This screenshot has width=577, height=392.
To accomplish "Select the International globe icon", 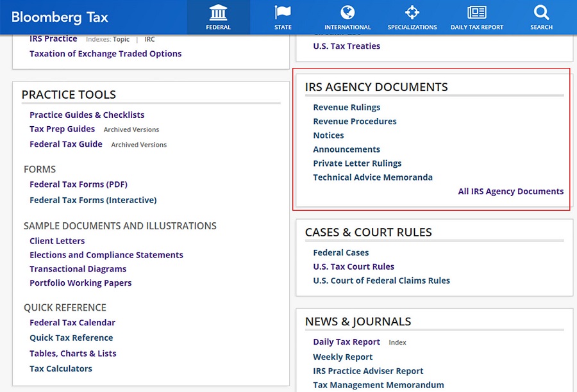I will pos(347,13).
